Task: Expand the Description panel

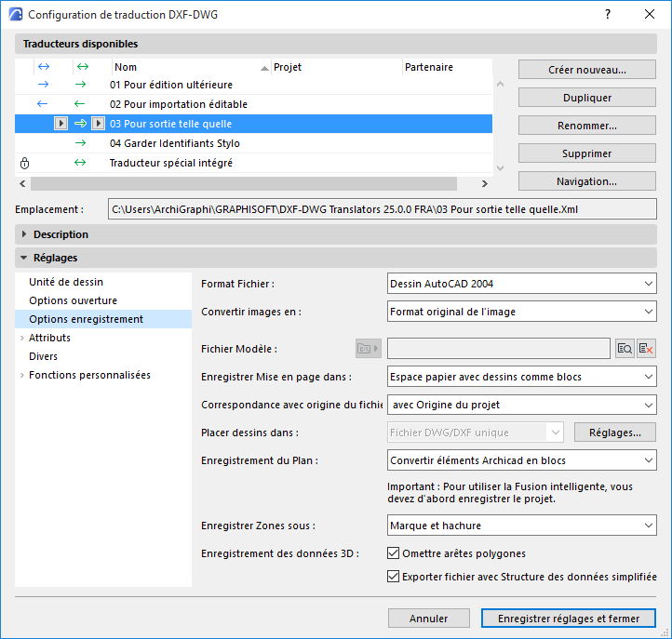Action: tap(24, 234)
